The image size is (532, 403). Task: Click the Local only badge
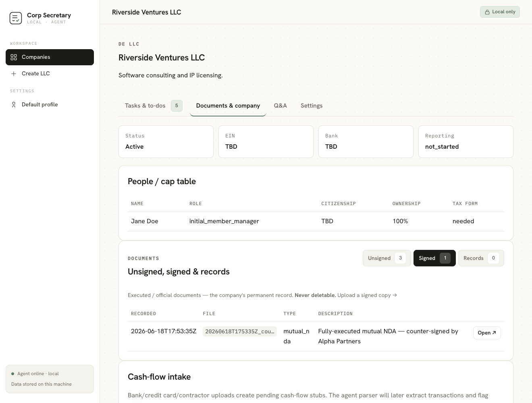(x=500, y=12)
